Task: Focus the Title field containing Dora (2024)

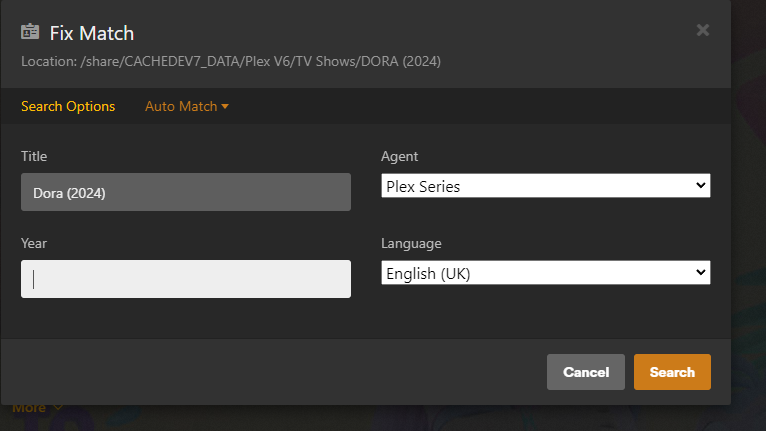Action: click(x=185, y=192)
